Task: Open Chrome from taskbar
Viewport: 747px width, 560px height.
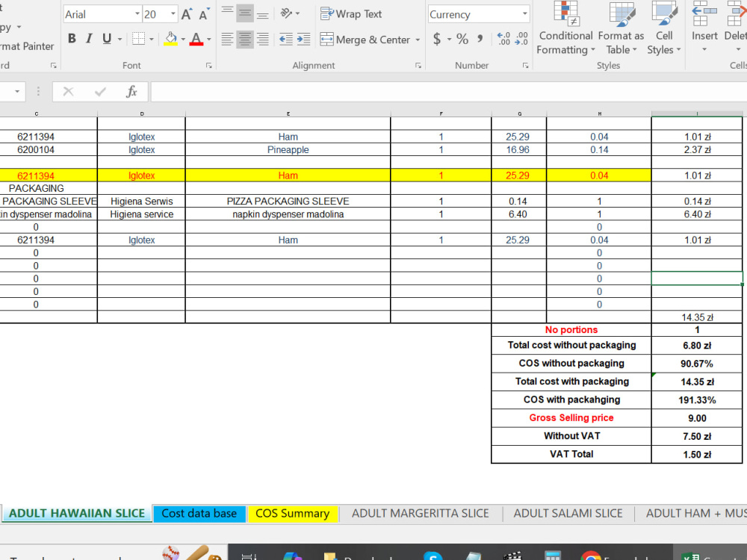Action: (591, 556)
